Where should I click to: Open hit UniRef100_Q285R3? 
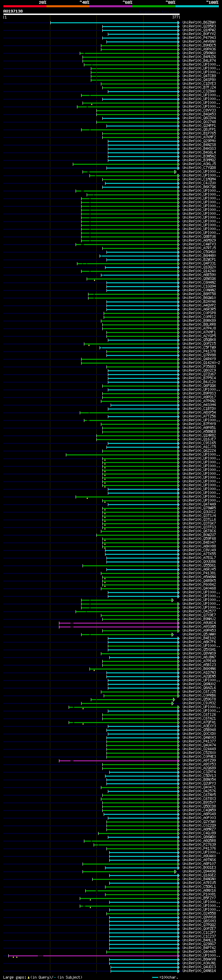[x=199, y=26]
